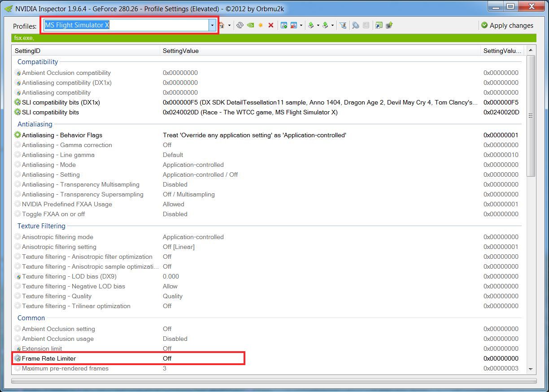
Task: Click gear icon of Antialiasing - Behavior Flags
Action: (17, 135)
